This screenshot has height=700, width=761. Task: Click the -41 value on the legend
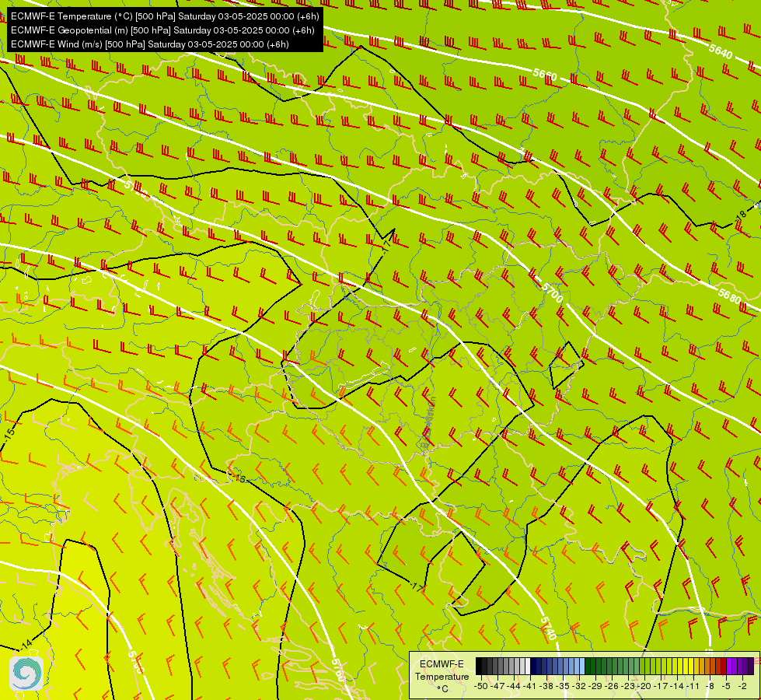point(530,686)
